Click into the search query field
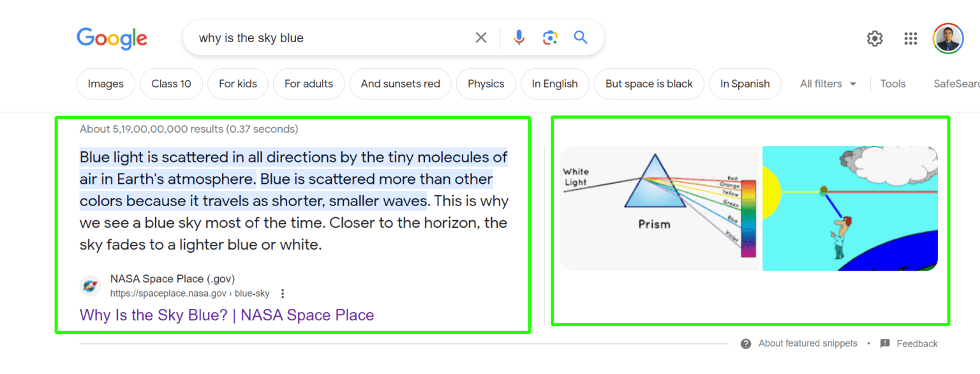This screenshot has height=374, width=980. pyautogui.click(x=319, y=38)
